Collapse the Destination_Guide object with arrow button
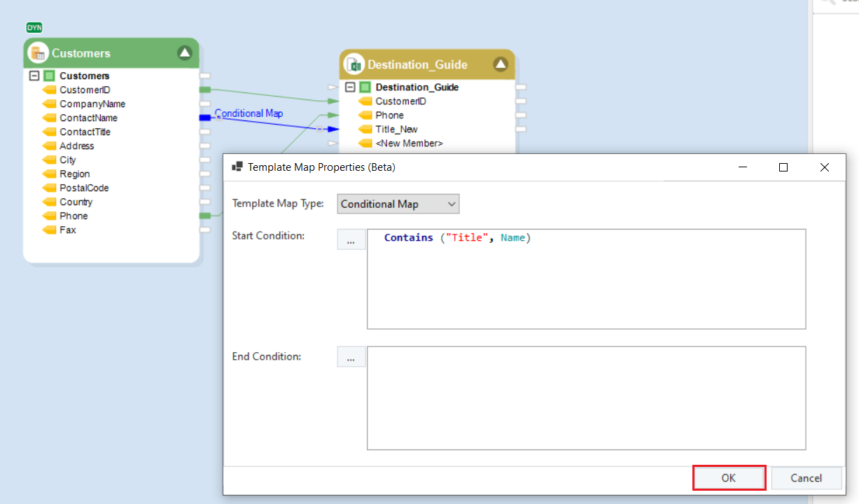This screenshot has height=504, width=859. click(500, 64)
